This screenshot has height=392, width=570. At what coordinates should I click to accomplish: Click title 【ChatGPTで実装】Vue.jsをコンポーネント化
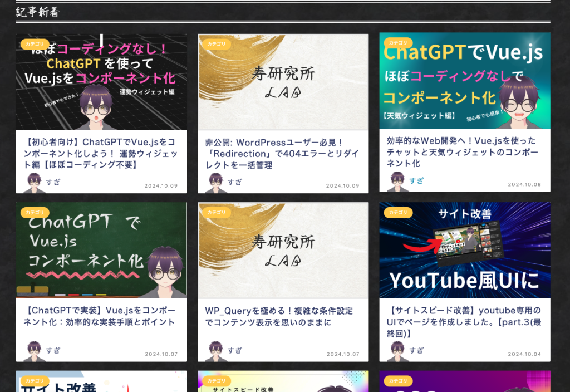[x=100, y=316]
